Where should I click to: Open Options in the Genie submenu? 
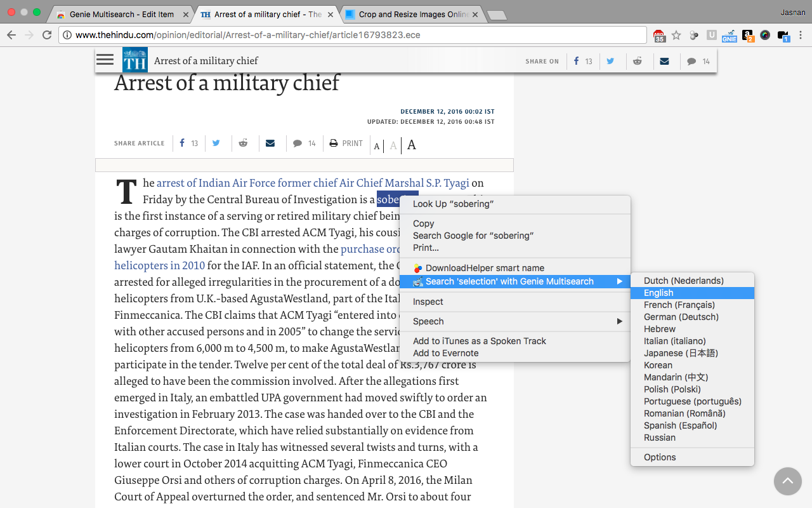click(692, 457)
